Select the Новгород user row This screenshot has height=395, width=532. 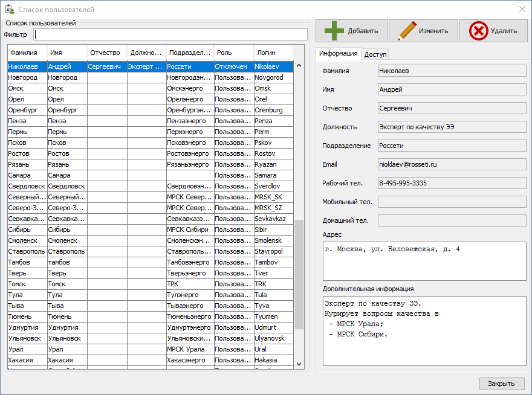(x=151, y=78)
